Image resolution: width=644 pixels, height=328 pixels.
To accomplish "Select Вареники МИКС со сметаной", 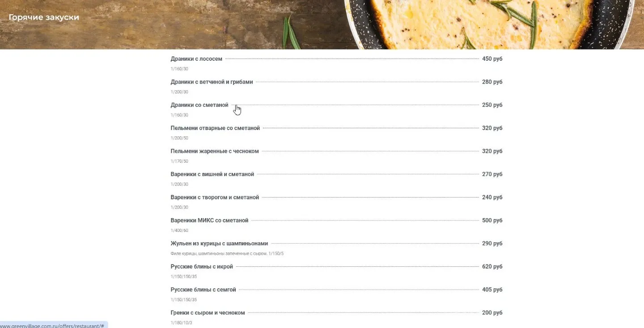I will tap(209, 221).
